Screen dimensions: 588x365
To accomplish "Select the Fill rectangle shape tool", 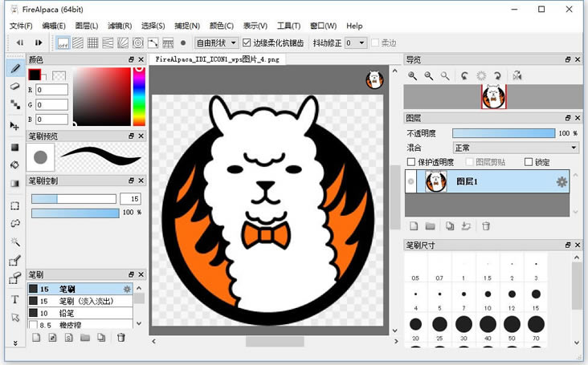I will pos(15,147).
